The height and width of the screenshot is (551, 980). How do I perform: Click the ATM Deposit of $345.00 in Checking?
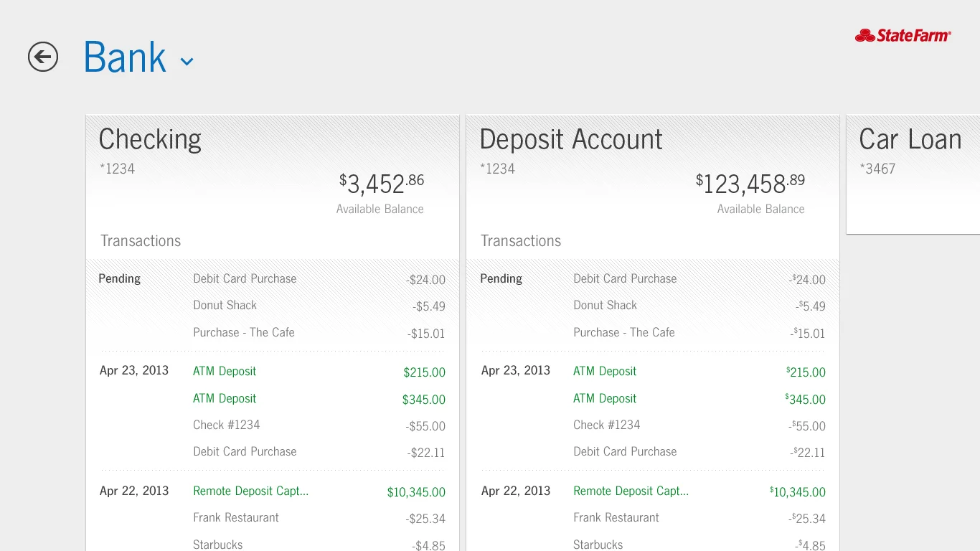[225, 398]
